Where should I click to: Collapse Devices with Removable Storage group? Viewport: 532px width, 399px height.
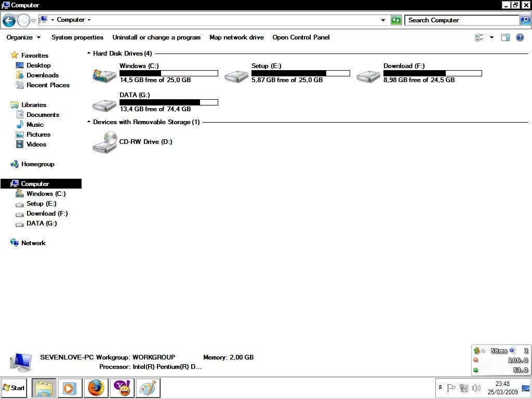point(89,122)
